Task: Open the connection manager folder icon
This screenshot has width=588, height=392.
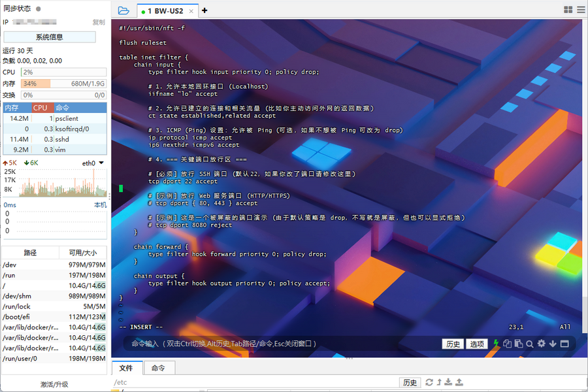Action: (x=123, y=10)
